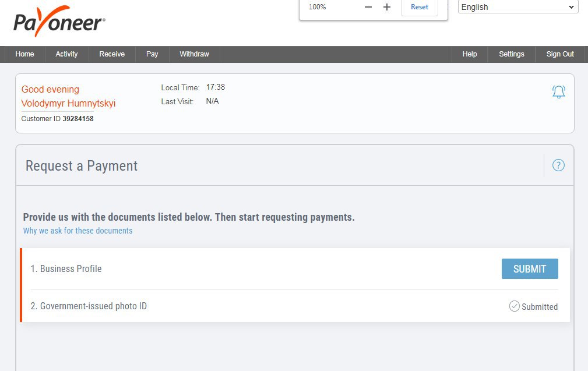
Task: Open the Settings menu
Action: point(512,54)
